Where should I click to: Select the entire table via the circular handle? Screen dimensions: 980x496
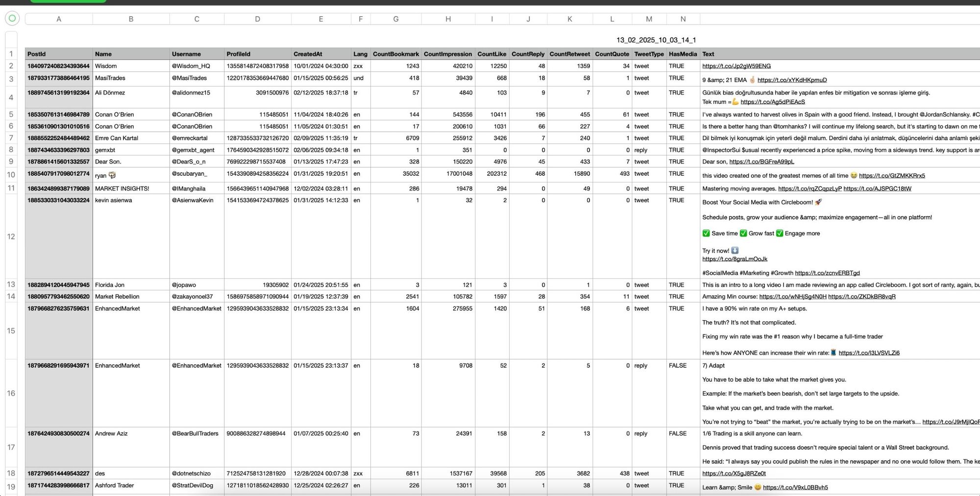pos(12,19)
